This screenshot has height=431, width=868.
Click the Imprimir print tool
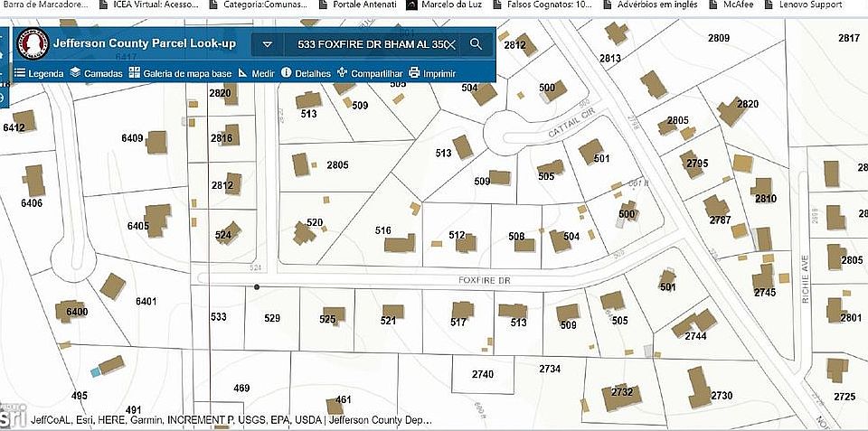[432, 73]
